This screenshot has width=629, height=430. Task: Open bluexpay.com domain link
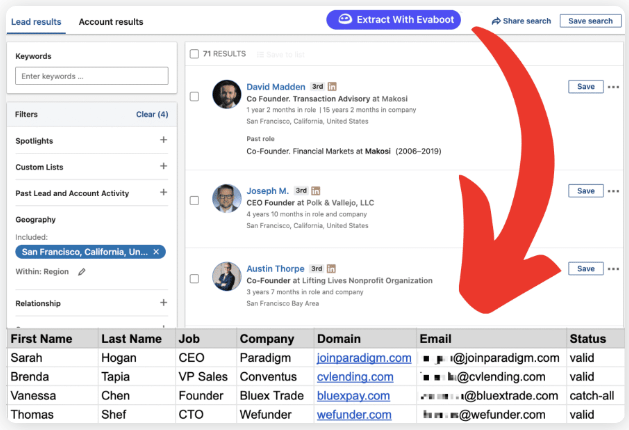tap(353, 396)
